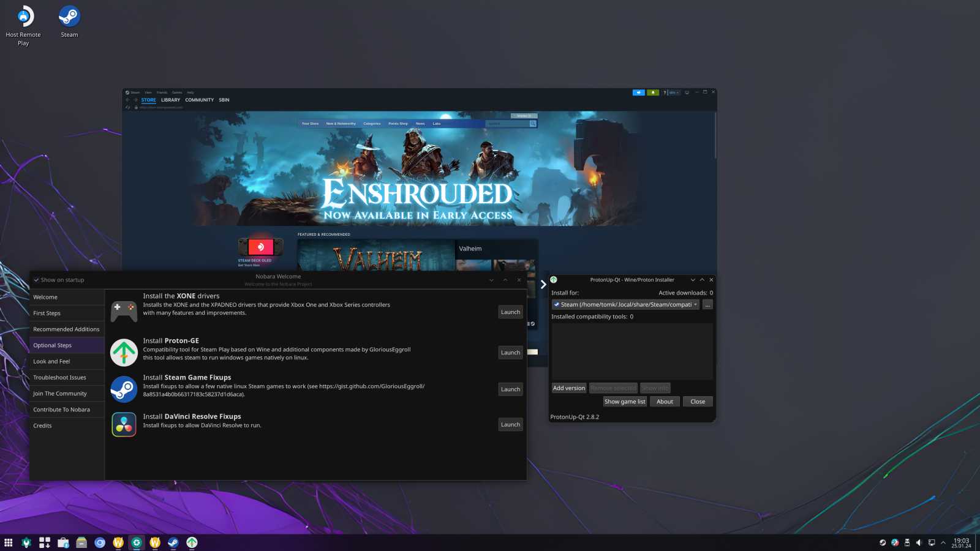Image resolution: width=980 pixels, height=551 pixels.
Task: Click the Steam Game Fixups logo icon
Action: 124,389
